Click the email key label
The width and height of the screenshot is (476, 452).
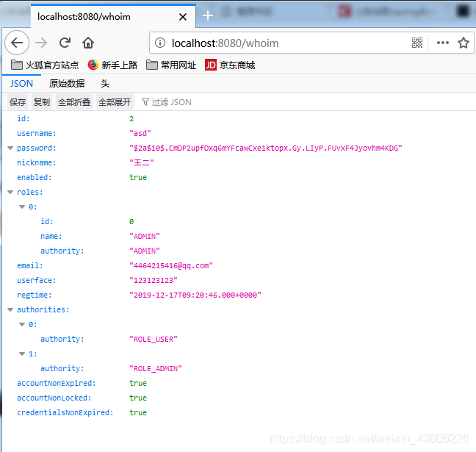click(x=29, y=266)
